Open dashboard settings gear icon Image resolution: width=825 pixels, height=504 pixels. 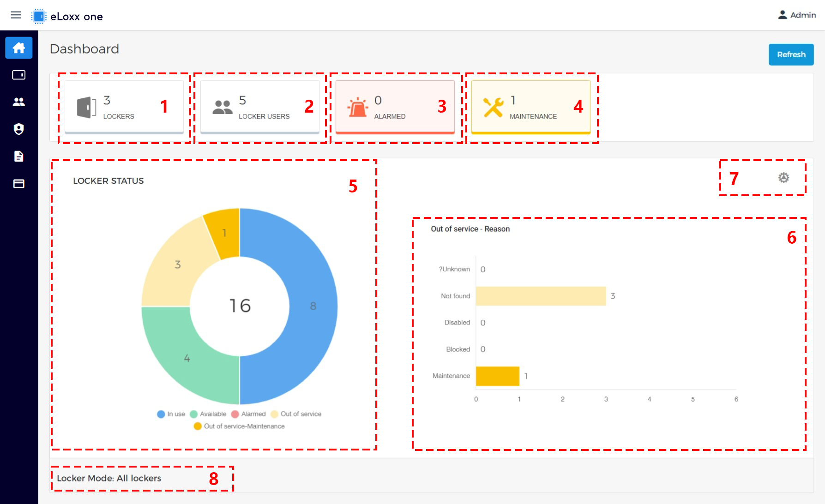pyautogui.click(x=783, y=178)
